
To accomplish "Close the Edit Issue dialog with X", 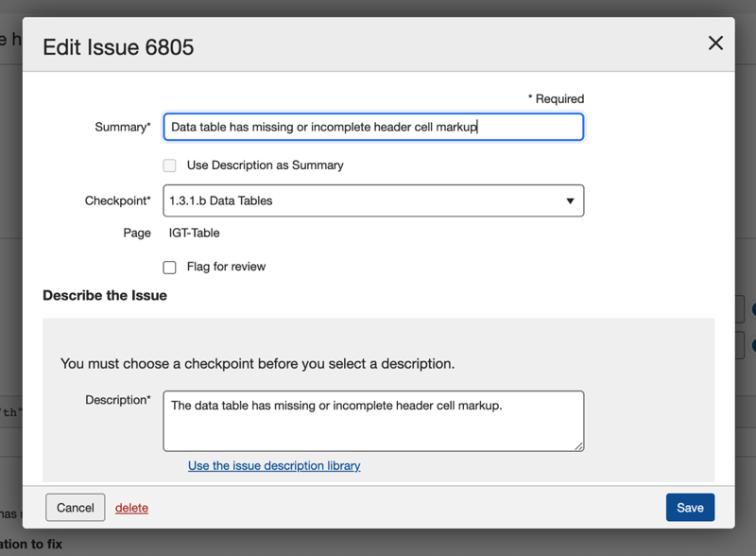I will [x=715, y=43].
